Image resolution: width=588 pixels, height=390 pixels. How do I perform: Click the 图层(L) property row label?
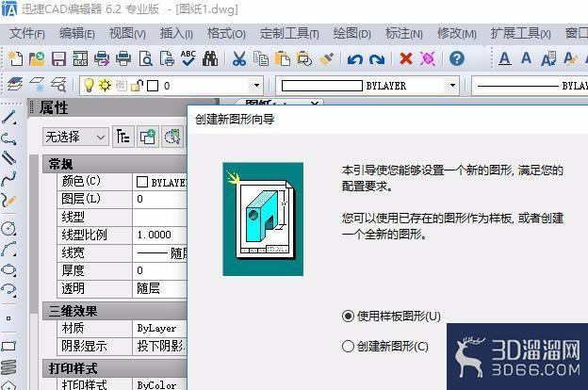point(81,199)
